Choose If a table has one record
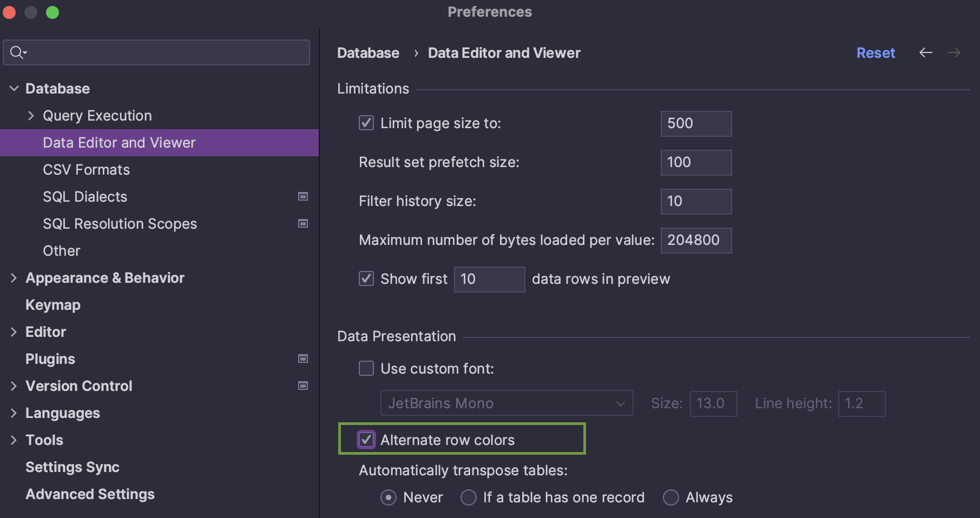 468,497
